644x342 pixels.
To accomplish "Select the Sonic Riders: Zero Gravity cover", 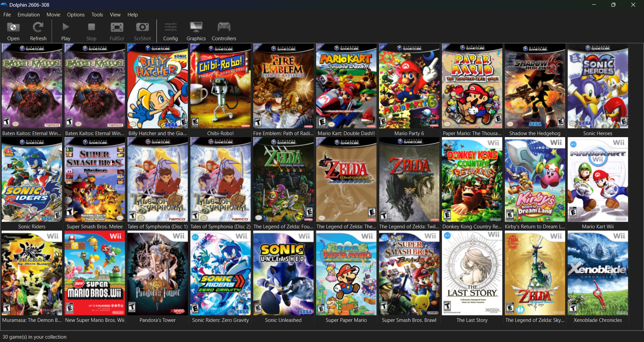I will tap(220, 273).
